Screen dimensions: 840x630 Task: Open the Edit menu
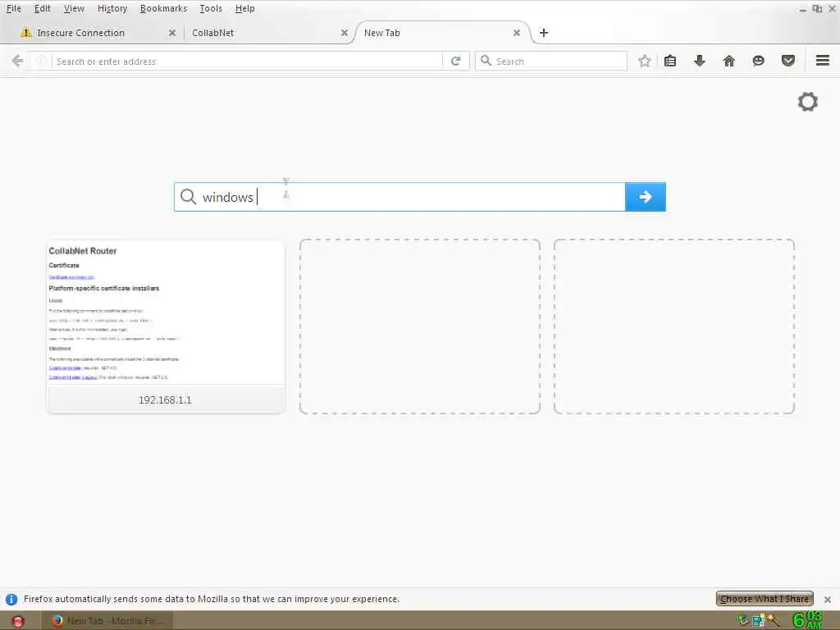pyautogui.click(x=42, y=8)
